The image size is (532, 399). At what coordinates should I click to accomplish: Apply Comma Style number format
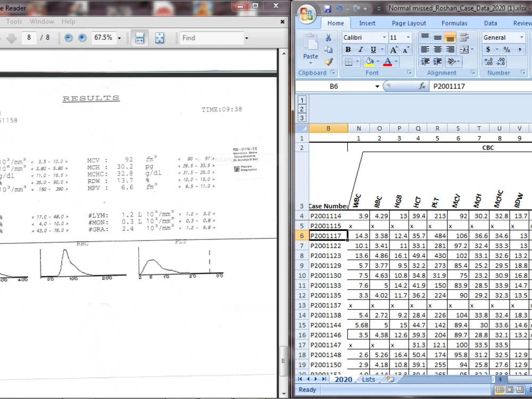[520, 49]
